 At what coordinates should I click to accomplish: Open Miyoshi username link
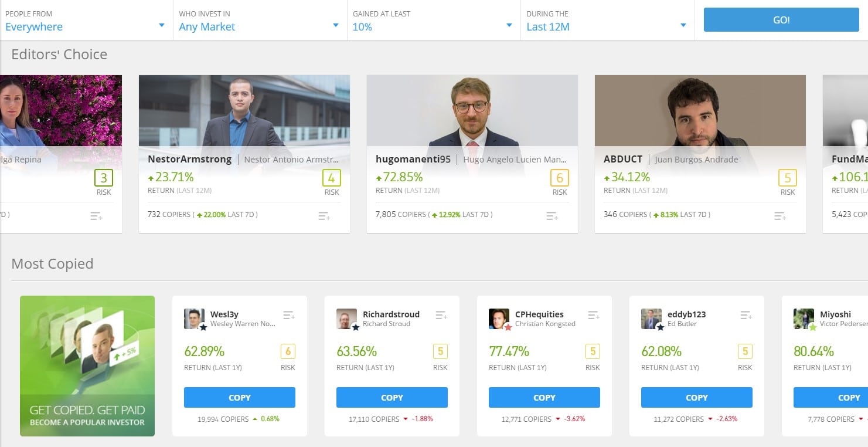[x=835, y=314]
